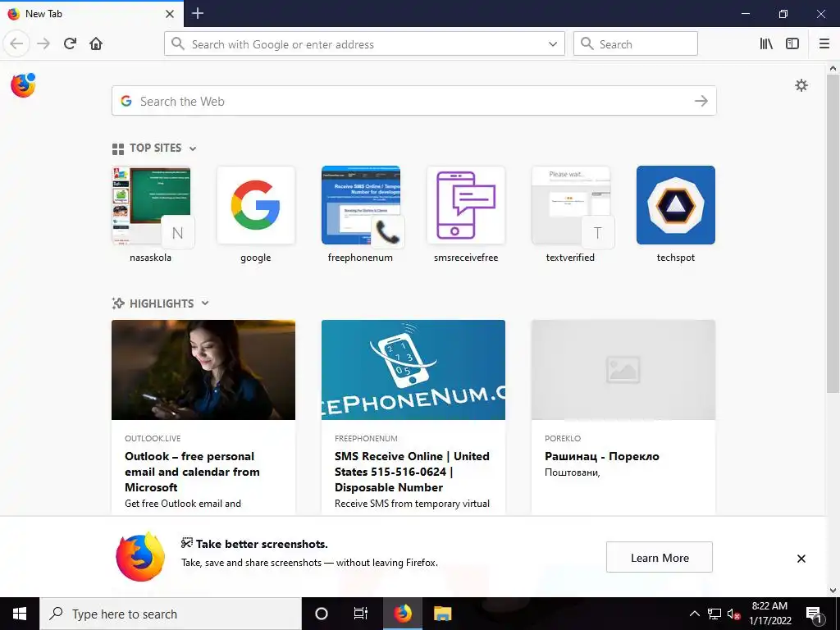Open Рашинац - Порекло highlight title
Viewport: 840px width, 630px height.
point(601,456)
